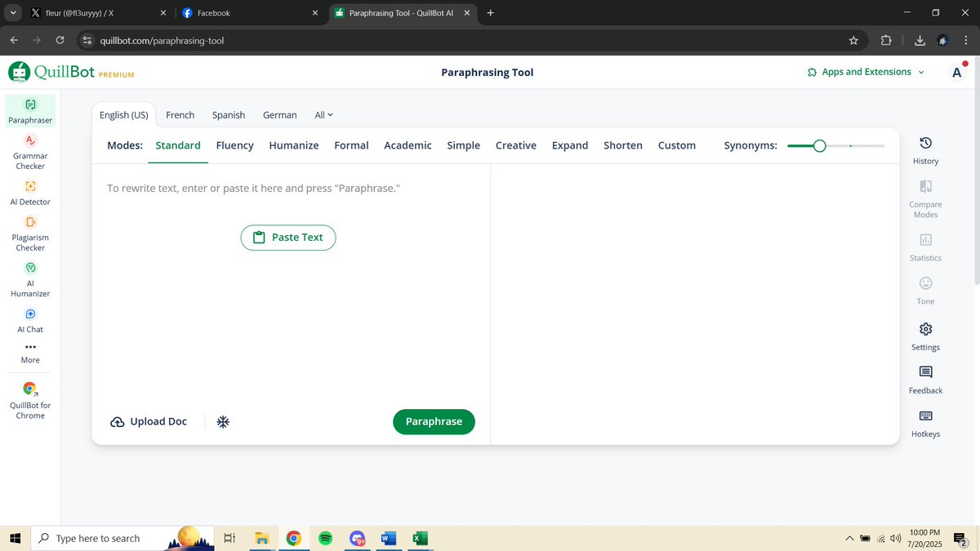Open the Statistics panel
This screenshot has width=980, height=551.
[925, 247]
